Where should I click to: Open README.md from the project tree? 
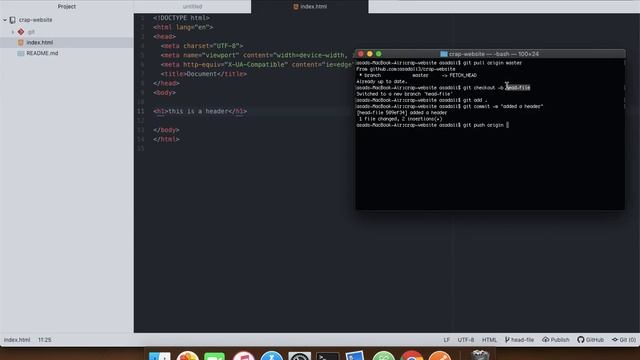coord(42,53)
